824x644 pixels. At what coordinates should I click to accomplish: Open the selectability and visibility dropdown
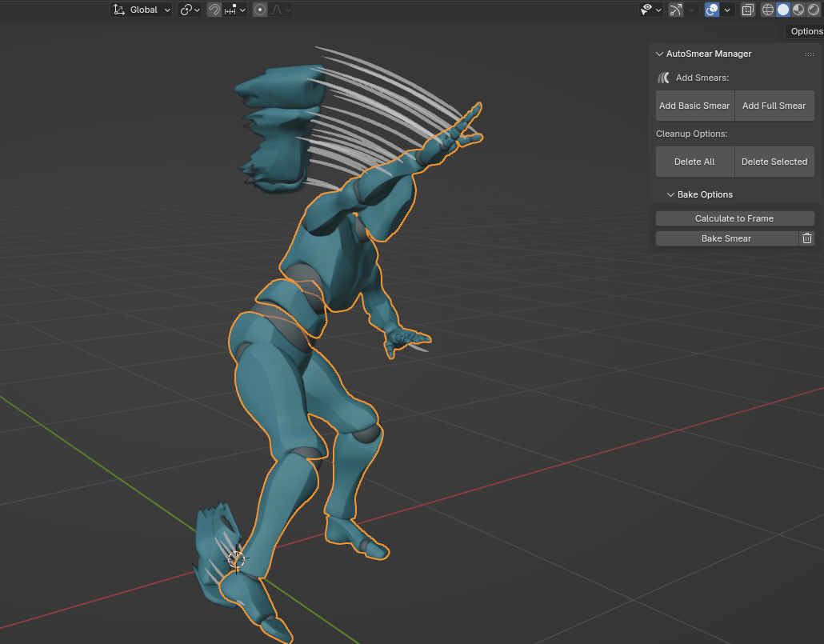click(650, 10)
